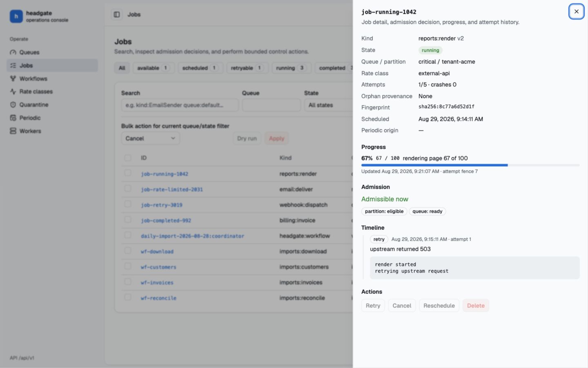Click the Delete action button
The height and width of the screenshot is (368, 588).
[476, 305]
